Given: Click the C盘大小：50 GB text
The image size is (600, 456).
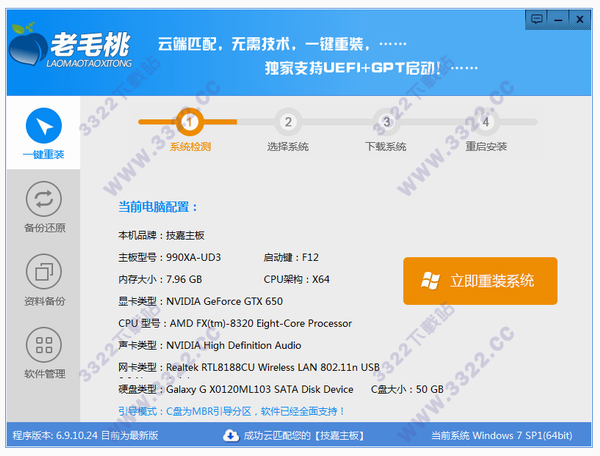Looking at the screenshot, I should coord(407,389).
